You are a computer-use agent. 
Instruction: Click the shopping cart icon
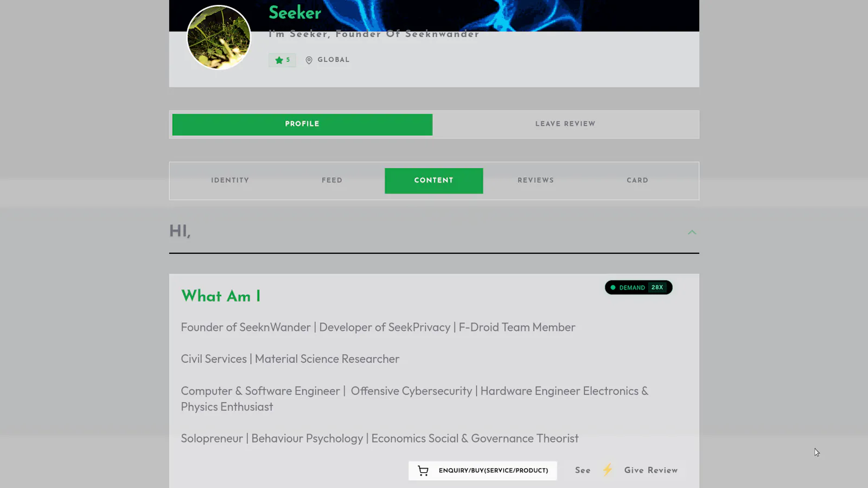click(423, 471)
